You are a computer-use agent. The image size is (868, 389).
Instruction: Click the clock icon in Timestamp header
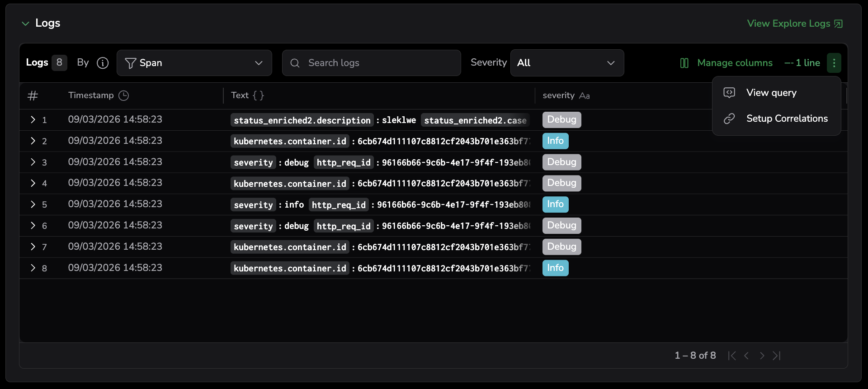(123, 95)
